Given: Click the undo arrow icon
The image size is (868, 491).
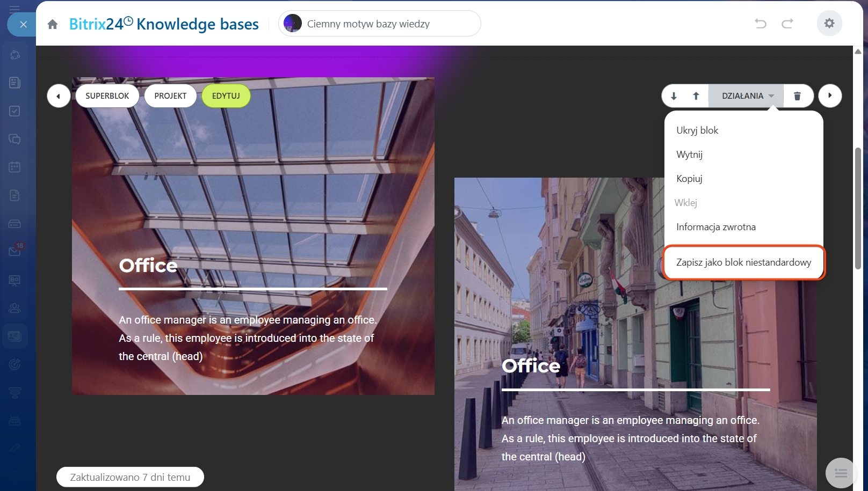Looking at the screenshot, I should tap(760, 24).
